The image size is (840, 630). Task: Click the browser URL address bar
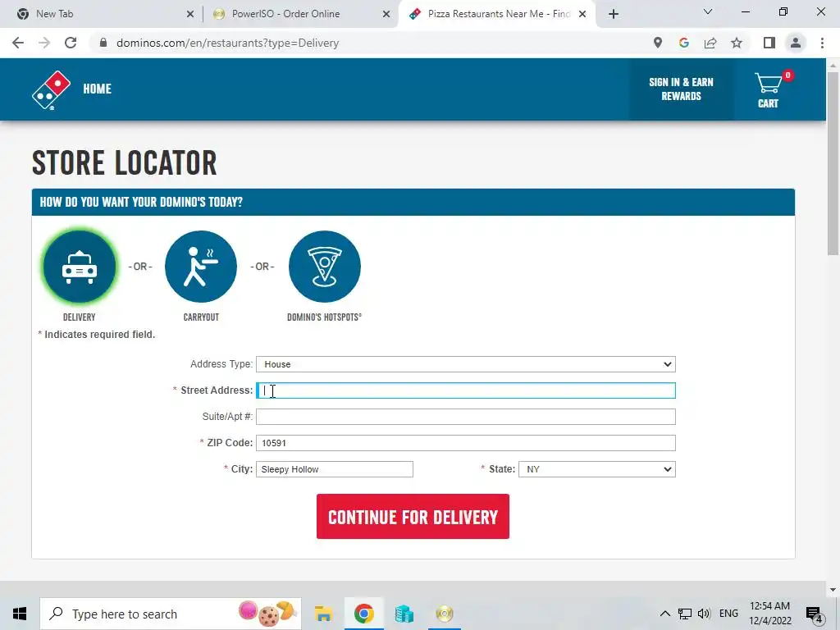[370, 43]
